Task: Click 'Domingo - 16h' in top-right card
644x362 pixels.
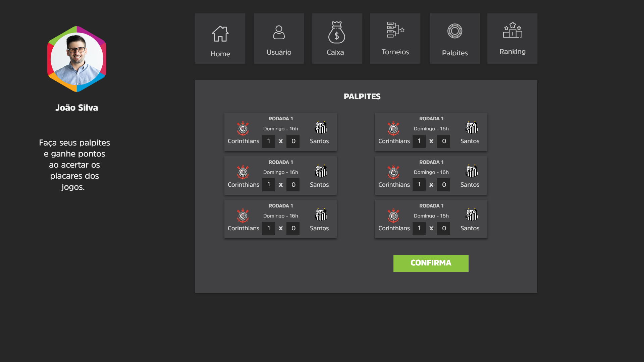Action: [x=431, y=129]
